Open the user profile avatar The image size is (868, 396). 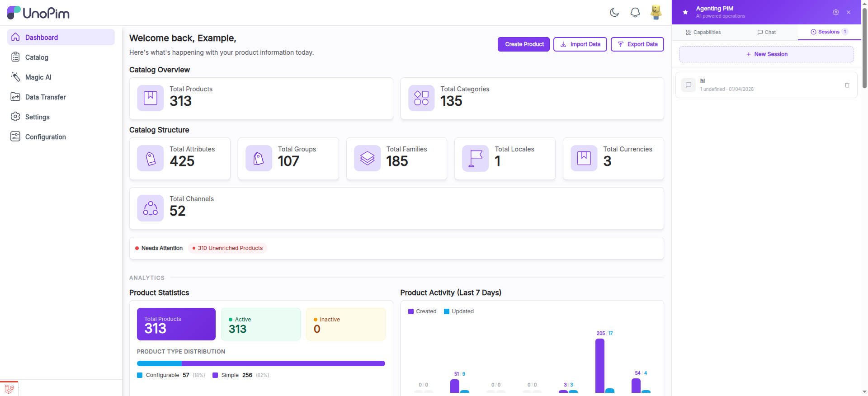656,12
